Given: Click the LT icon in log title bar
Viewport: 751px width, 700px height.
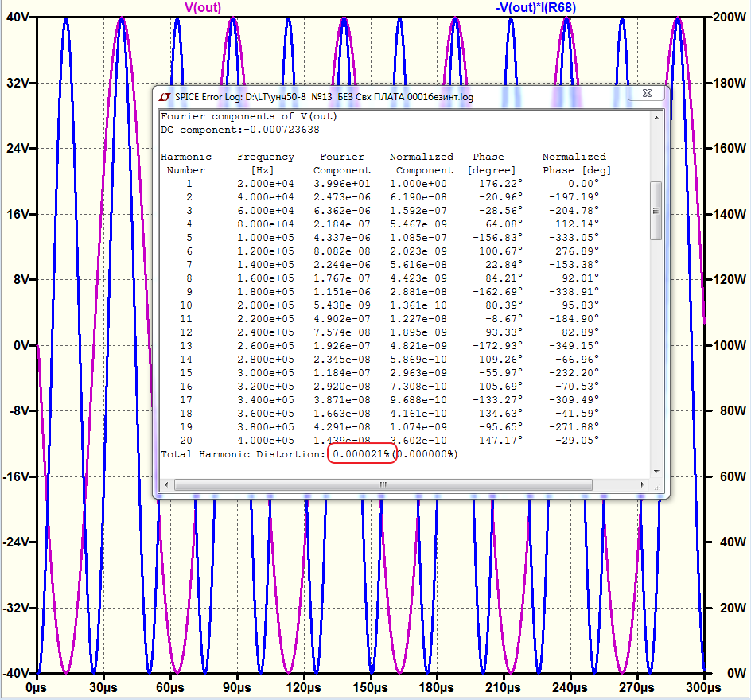Looking at the screenshot, I should 165,97.
